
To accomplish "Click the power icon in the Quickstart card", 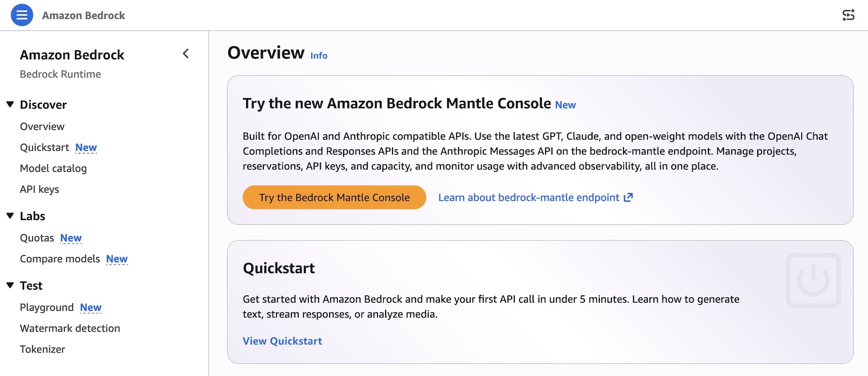I will tap(813, 280).
